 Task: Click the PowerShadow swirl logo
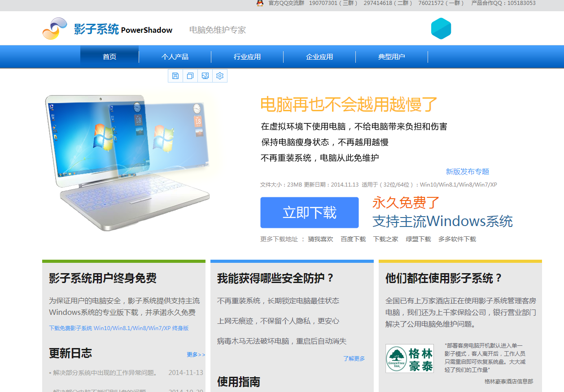[x=55, y=29]
